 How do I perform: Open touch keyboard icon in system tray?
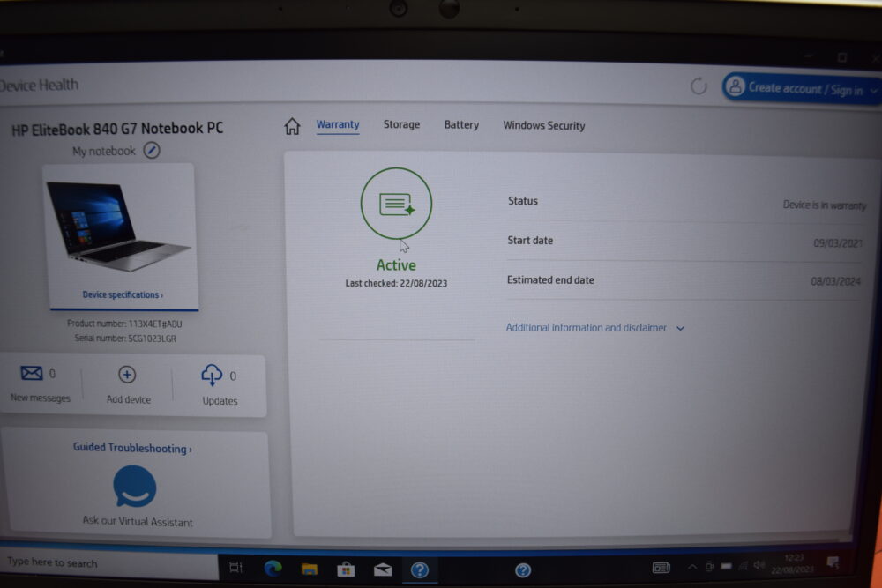(661, 568)
